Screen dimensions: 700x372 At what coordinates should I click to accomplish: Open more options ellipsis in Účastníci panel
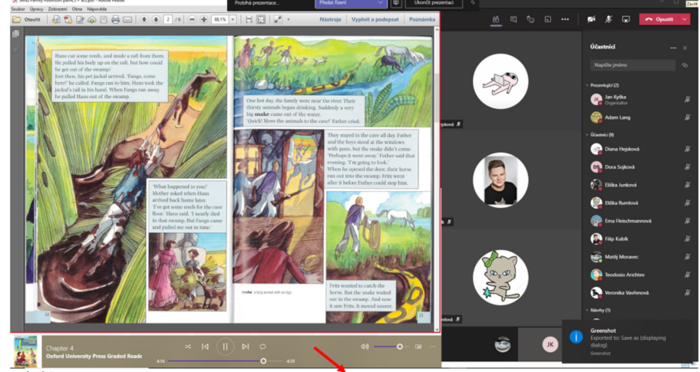[673, 48]
